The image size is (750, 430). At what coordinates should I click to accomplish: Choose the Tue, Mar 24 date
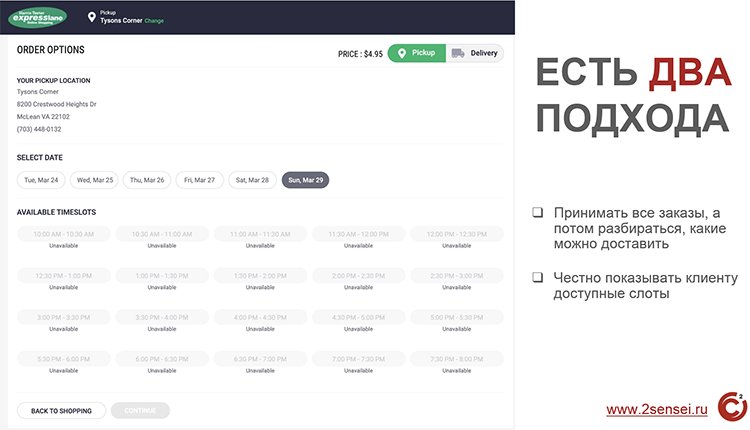pos(41,180)
